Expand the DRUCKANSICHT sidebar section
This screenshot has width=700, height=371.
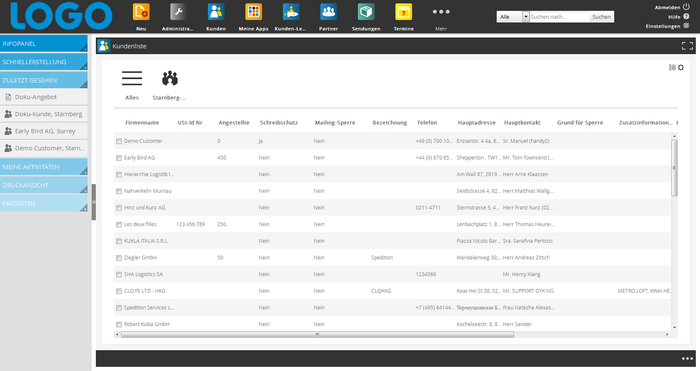click(44, 185)
